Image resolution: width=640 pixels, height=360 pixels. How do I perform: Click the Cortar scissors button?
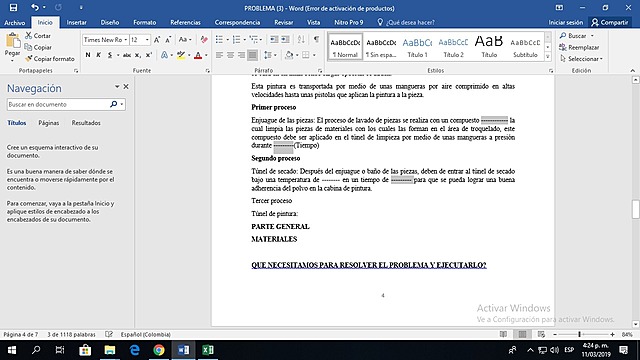(38, 36)
